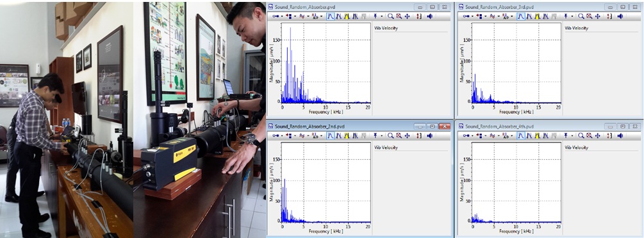Click zoom magnifier in Sound_Random_Absorber.pvd toolbar

click(x=391, y=17)
